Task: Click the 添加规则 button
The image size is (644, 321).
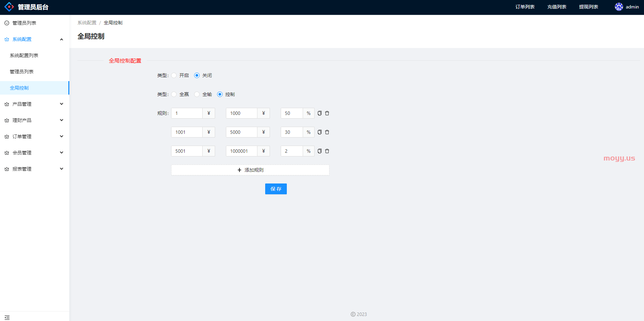Action: pos(250,170)
